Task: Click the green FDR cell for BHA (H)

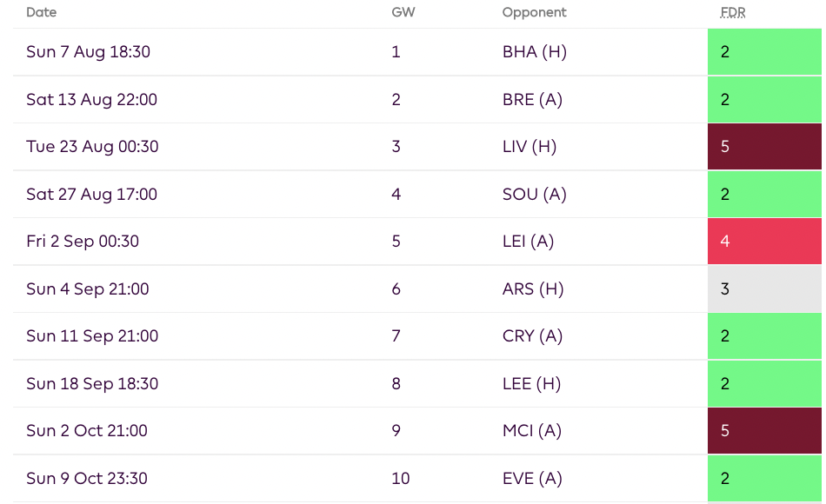Action: pyautogui.click(x=763, y=52)
